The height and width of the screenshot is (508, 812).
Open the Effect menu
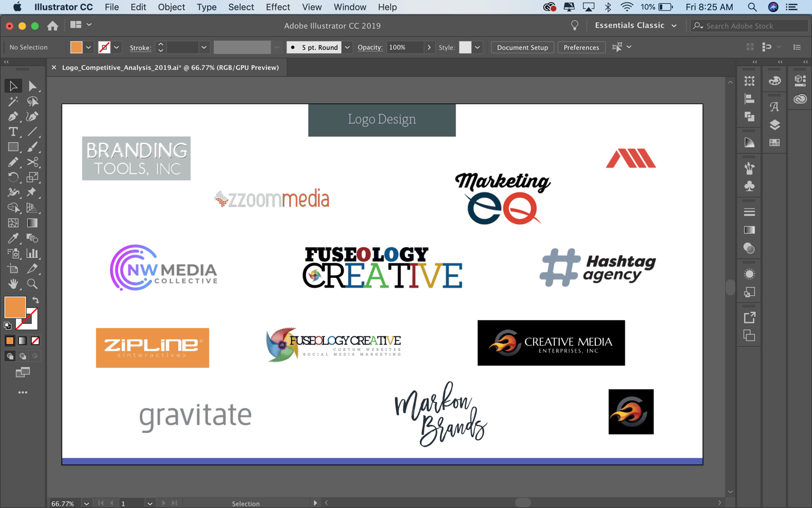(x=278, y=7)
